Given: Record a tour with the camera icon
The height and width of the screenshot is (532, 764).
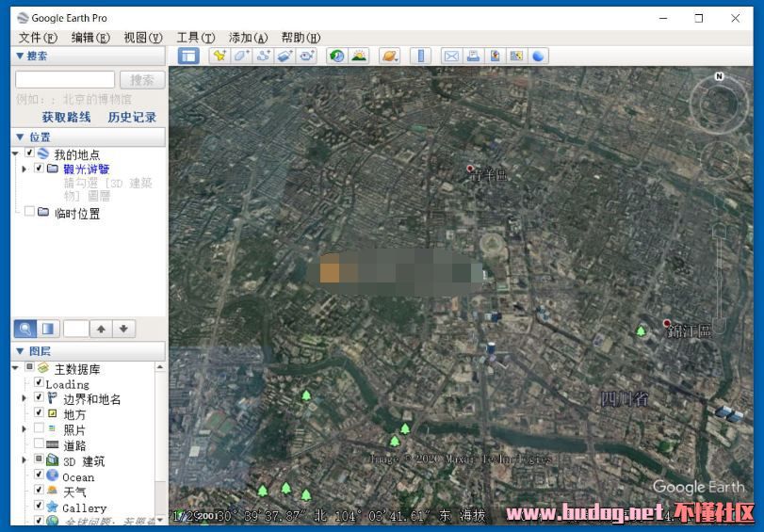Looking at the screenshot, I should pos(307,56).
